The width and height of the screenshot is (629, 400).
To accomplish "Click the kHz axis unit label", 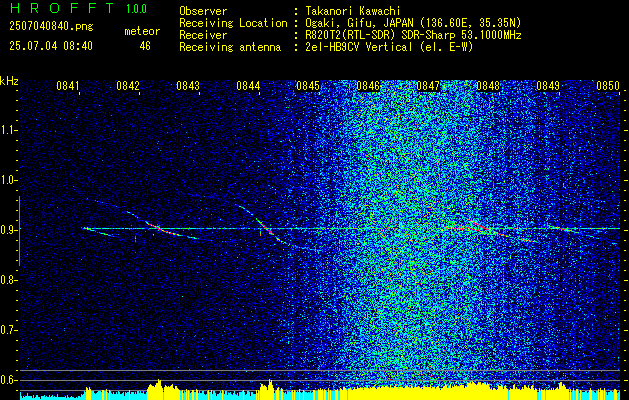I will [x=9, y=81].
